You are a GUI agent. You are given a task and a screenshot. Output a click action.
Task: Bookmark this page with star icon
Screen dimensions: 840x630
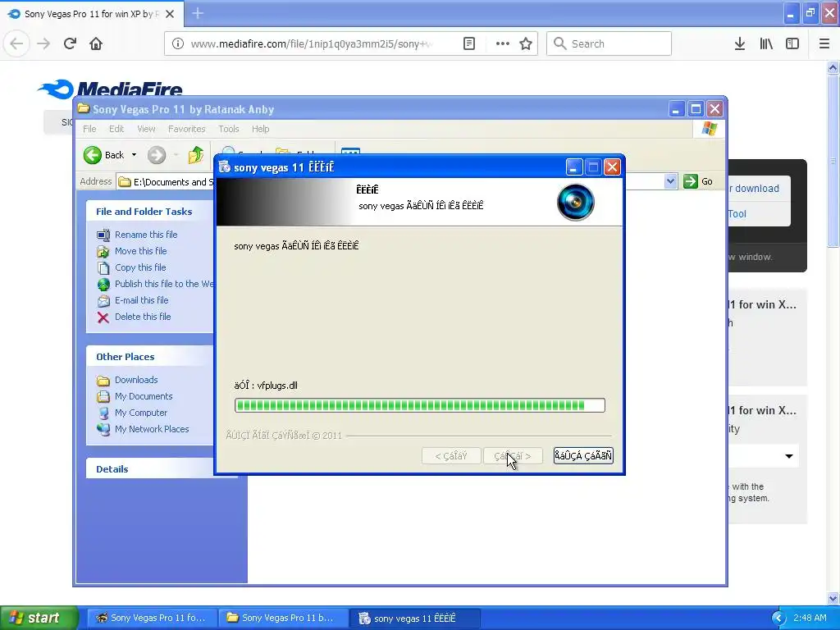tap(526, 43)
